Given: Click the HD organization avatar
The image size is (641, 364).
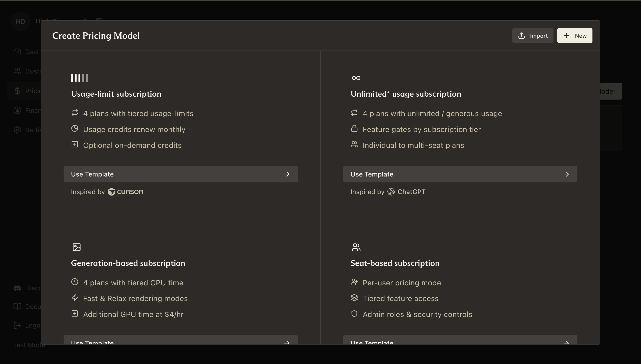Looking at the screenshot, I should 21,21.
